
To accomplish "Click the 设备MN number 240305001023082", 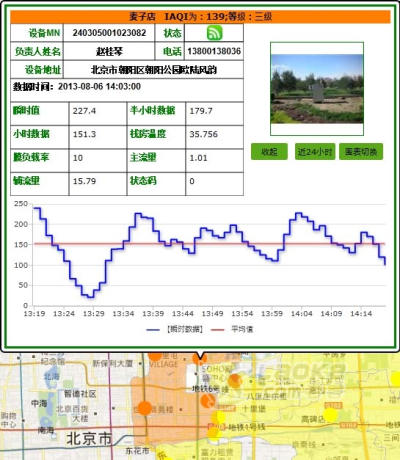I will [109, 33].
